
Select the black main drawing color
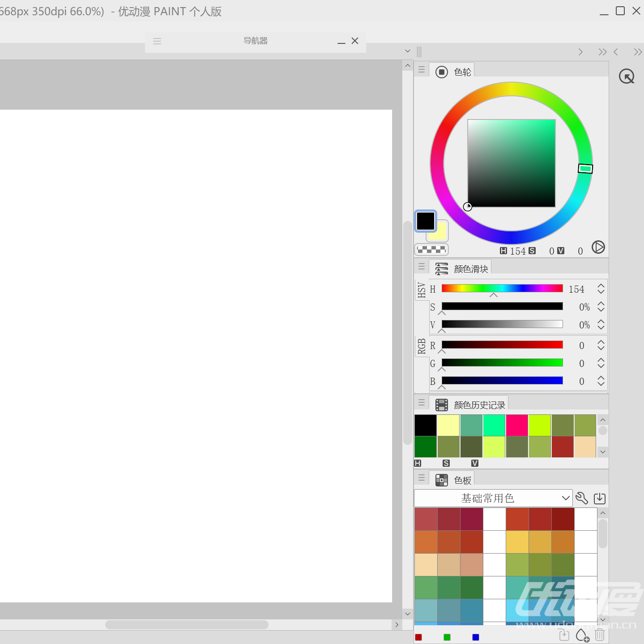[425, 221]
